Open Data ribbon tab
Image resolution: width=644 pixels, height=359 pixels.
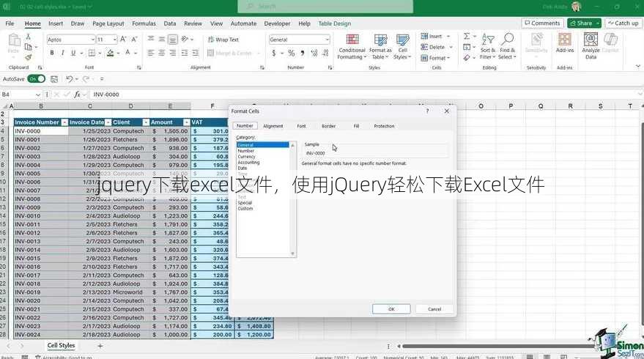point(170,23)
